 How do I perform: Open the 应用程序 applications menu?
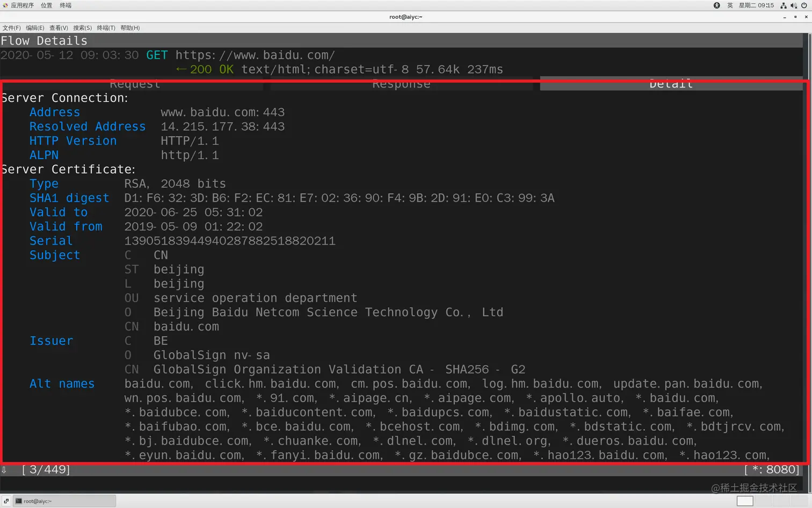point(18,5)
